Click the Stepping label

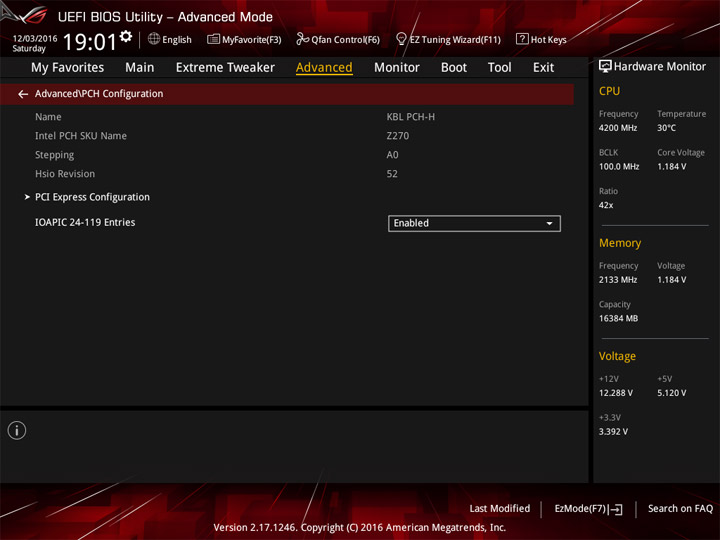tap(55, 155)
